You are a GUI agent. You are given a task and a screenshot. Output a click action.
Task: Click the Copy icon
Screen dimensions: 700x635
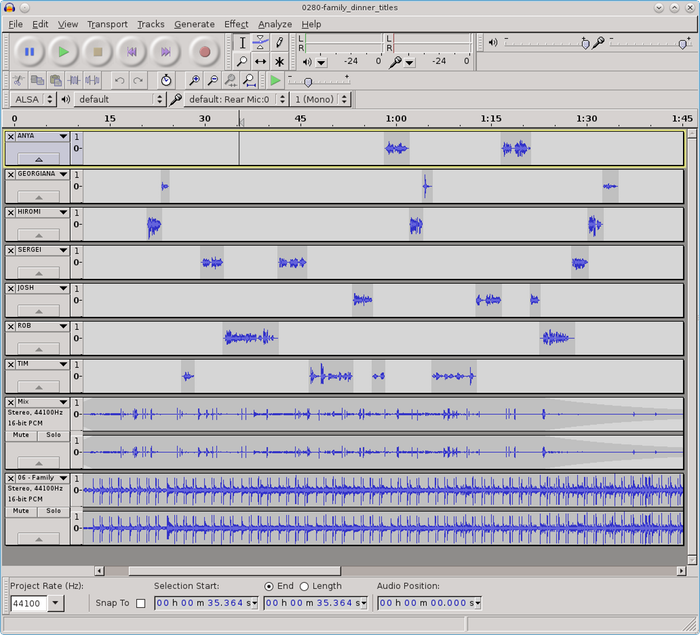pos(37,80)
